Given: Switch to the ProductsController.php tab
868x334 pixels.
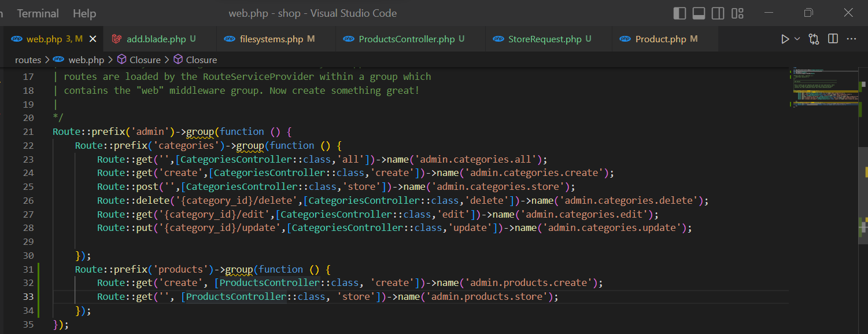Looking at the screenshot, I should click(x=411, y=39).
